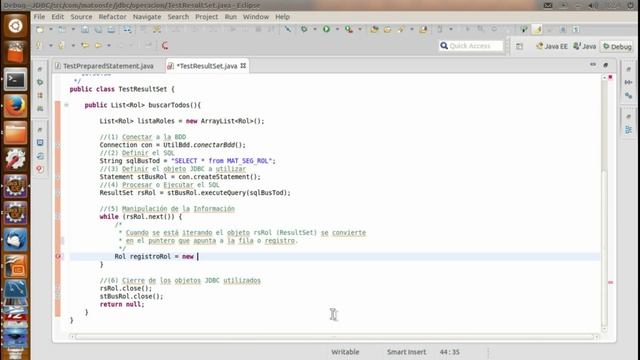Click the Back navigation yellow arrow icon
The image size is (640, 360).
click(x=85, y=46)
